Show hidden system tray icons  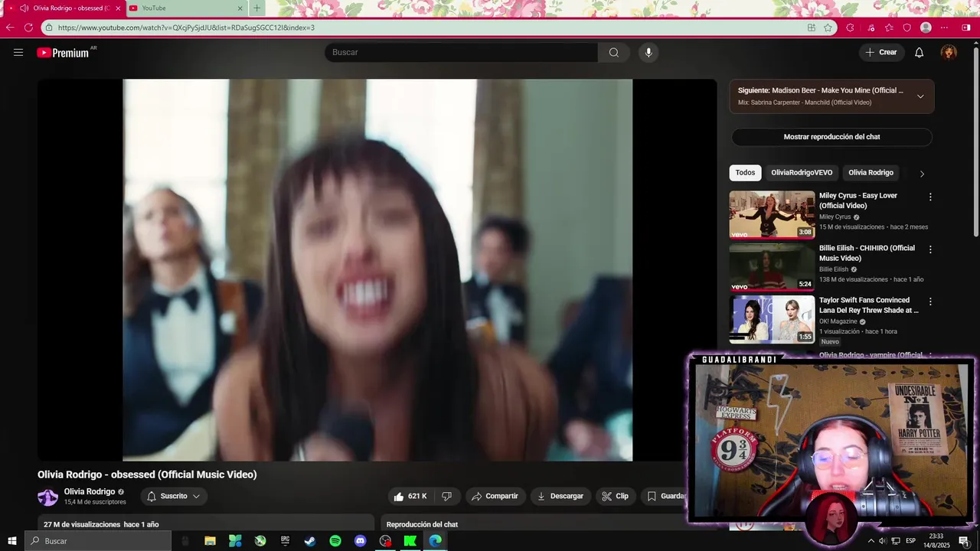(x=871, y=541)
